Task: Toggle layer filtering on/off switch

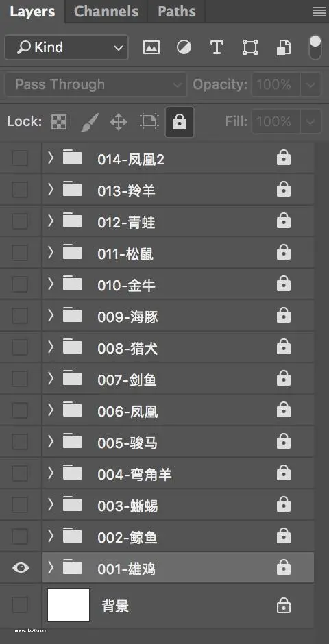Action: coord(315,47)
